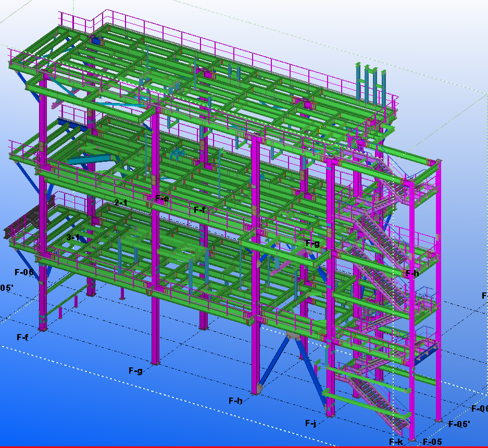Viewport: 488px width, 448px height.
Task: Click the "2-1" grid label
Action: pyautogui.click(x=121, y=202)
